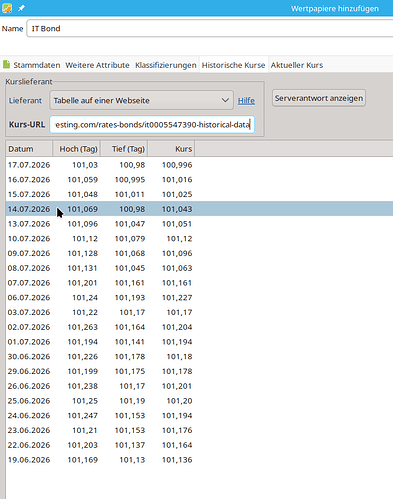
Task: Focus the Name field with IT Bond
Action: coord(210,28)
